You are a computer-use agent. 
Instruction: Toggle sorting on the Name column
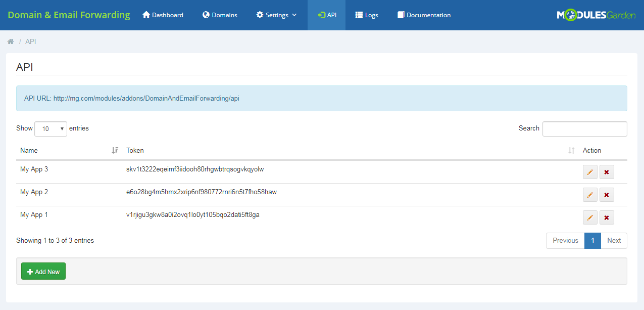click(x=29, y=150)
